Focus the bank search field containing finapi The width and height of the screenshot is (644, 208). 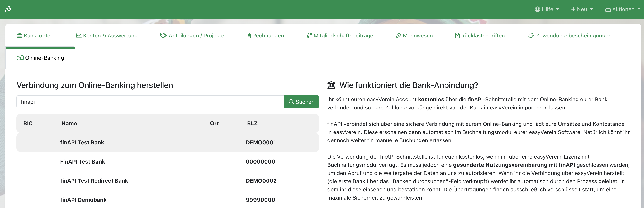(150, 102)
